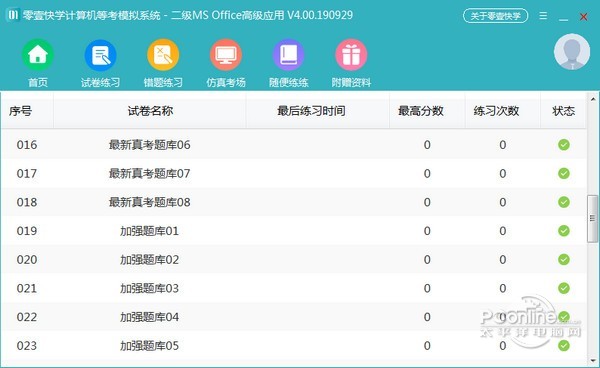Click serial number 017

click(x=27, y=174)
